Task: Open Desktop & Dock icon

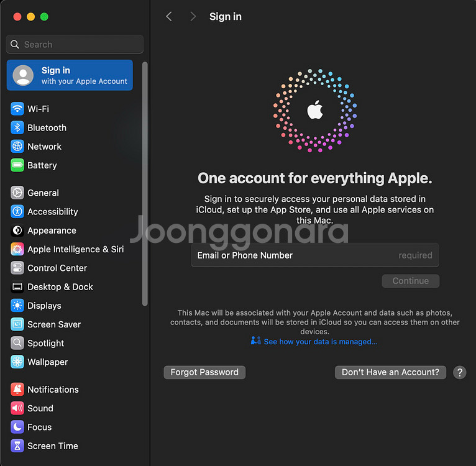Action: tap(17, 287)
